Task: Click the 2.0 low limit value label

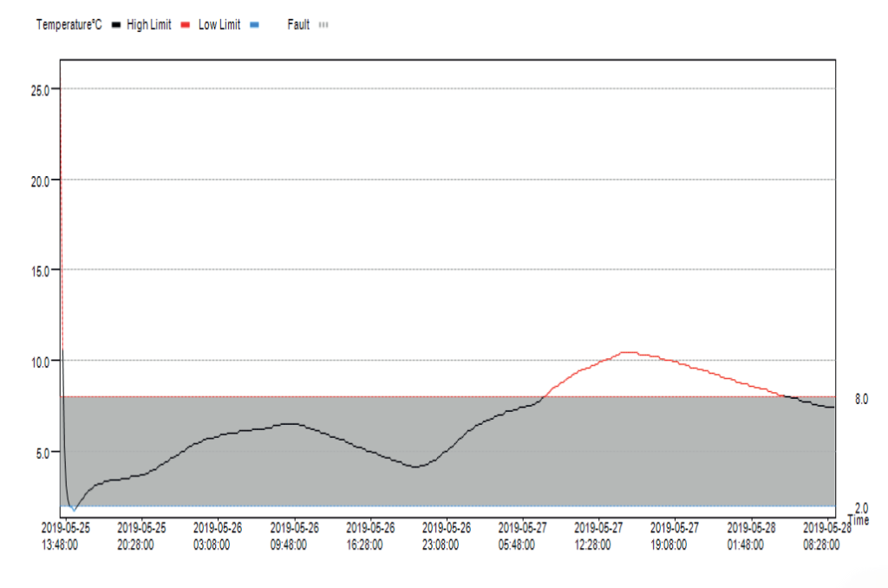Action: point(861,508)
